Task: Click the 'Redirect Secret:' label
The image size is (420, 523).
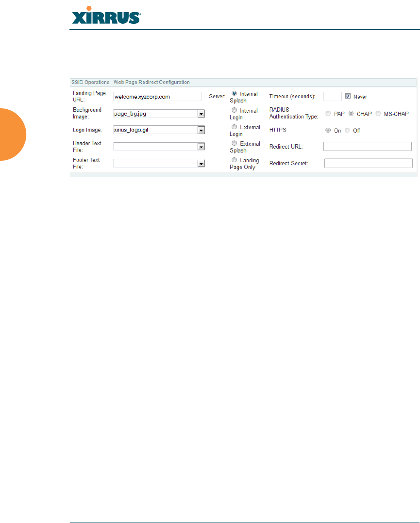Action: [x=289, y=163]
